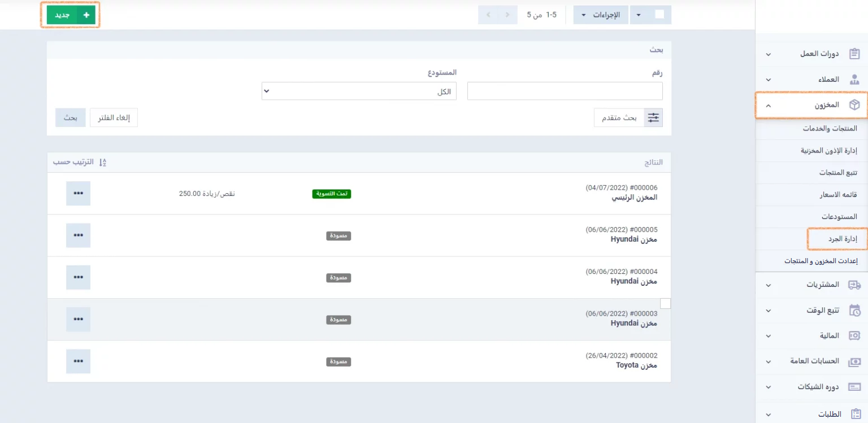The height and width of the screenshot is (423, 868).
Task: Click the Purchases truck icon in sidebar
Action: (x=854, y=285)
